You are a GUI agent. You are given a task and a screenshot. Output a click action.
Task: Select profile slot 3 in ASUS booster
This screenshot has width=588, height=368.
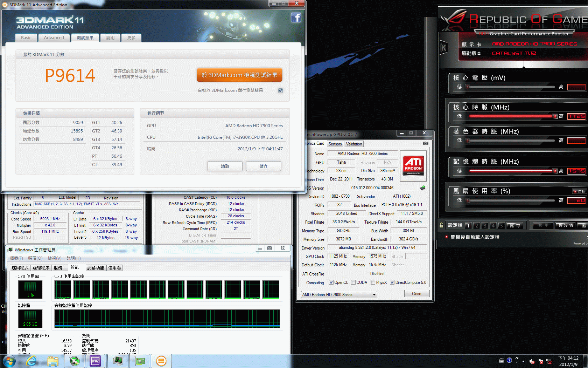point(485,225)
